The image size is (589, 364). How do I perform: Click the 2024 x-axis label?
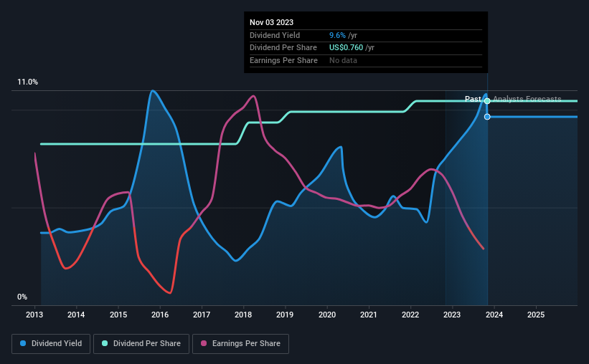click(x=494, y=315)
